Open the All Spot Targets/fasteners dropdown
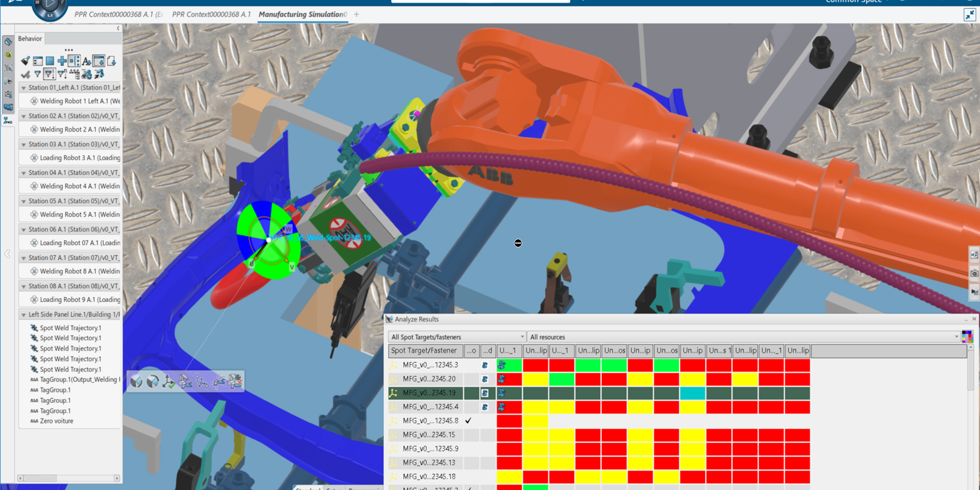This screenshot has width=980, height=490. 457,337
